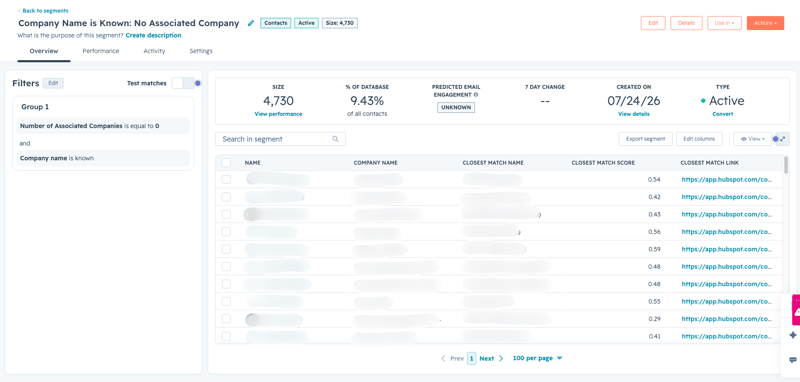This screenshot has width=800, height=382.
Task: Click the UNKNOWN engagement badge
Action: (x=456, y=108)
